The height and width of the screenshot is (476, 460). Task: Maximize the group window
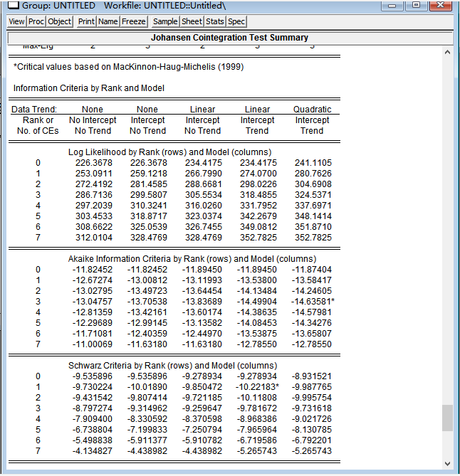pyautogui.click(x=417, y=6)
